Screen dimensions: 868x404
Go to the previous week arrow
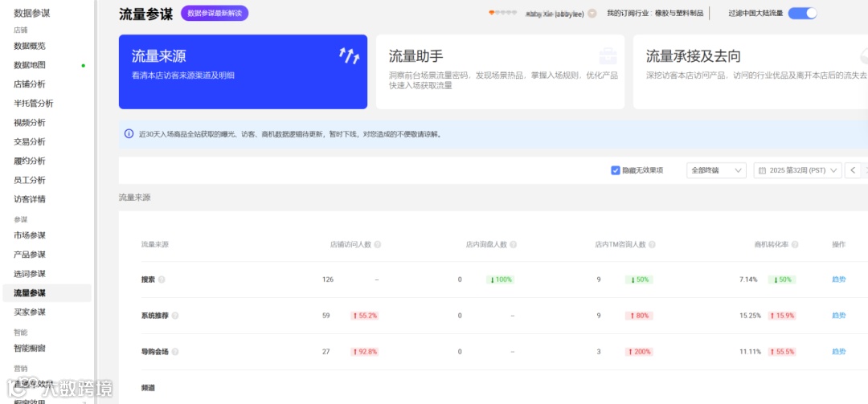pyautogui.click(x=854, y=170)
